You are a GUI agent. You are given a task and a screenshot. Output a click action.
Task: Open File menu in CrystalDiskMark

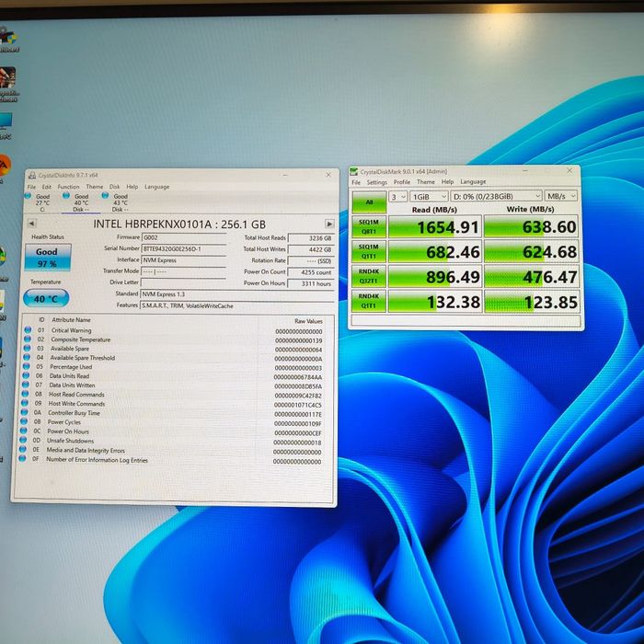[x=356, y=182]
